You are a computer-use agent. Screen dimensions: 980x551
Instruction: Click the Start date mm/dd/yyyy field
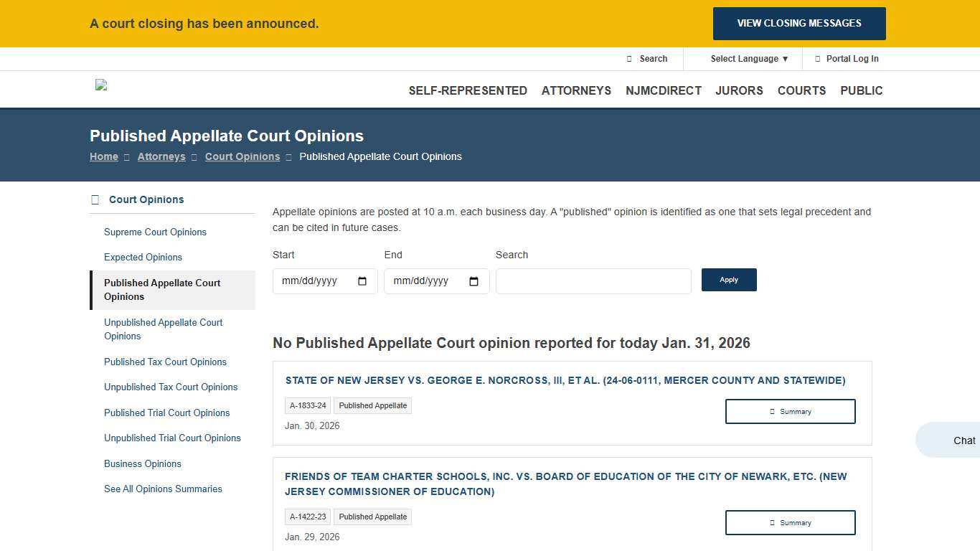click(316, 281)
